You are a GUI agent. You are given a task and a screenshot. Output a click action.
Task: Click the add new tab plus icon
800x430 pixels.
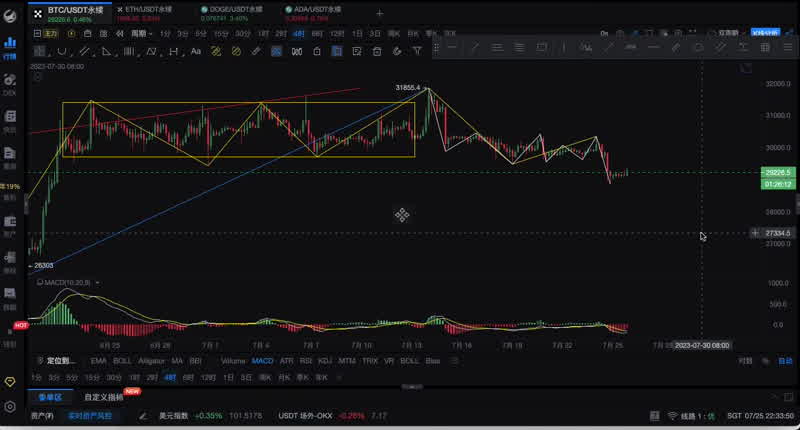379,14
